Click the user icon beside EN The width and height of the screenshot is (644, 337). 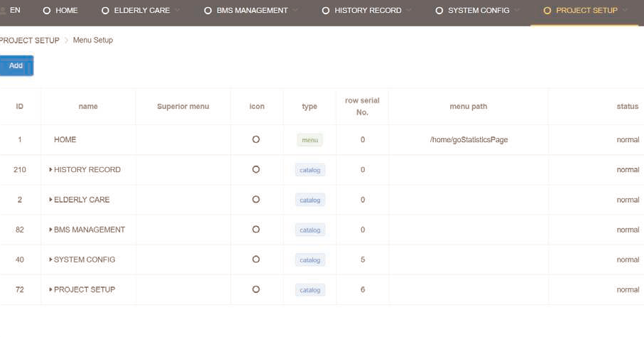pos(2,11)
